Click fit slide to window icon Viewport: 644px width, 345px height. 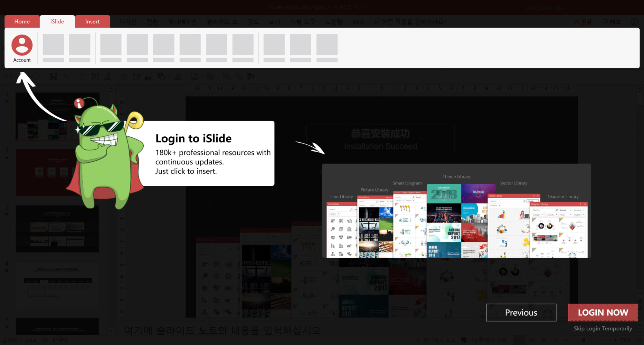[639, 340]
